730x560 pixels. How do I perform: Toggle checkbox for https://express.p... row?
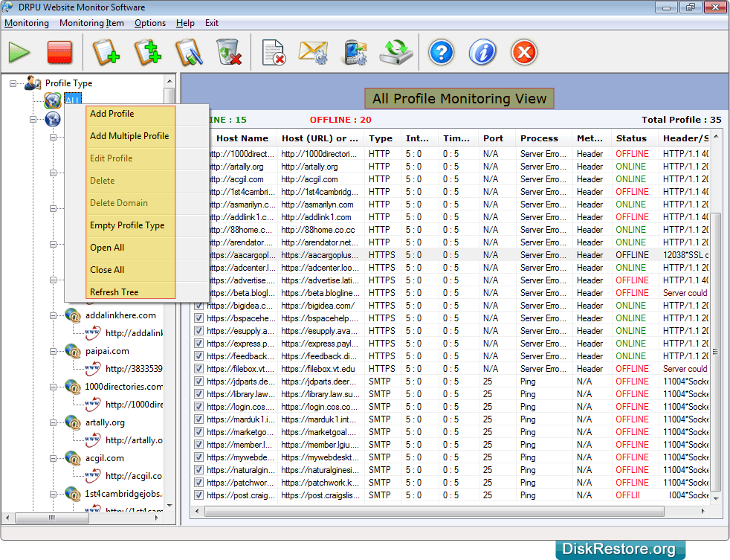(199, 344)
